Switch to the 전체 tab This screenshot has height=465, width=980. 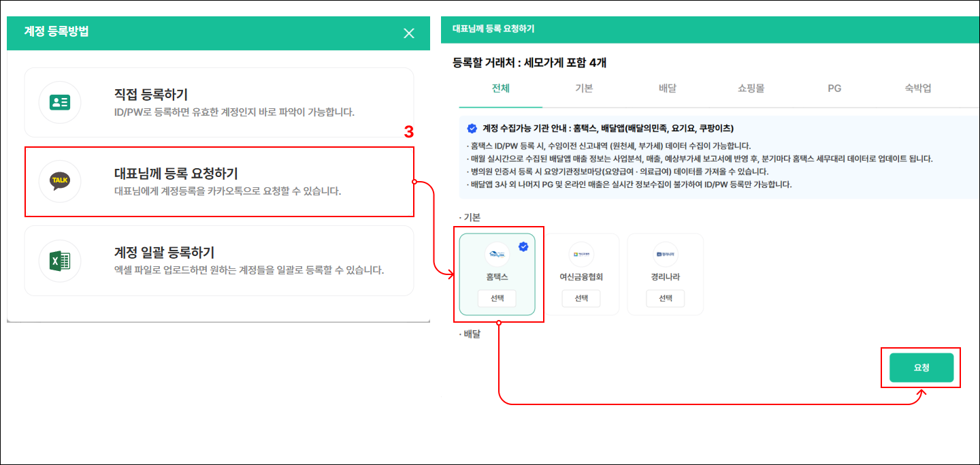pos(500,89)
